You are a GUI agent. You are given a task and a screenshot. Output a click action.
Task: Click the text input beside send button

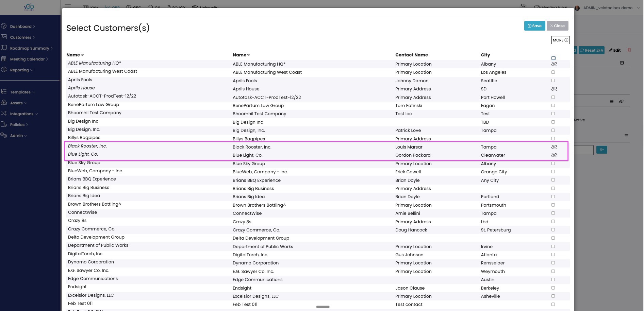(584, 150)
